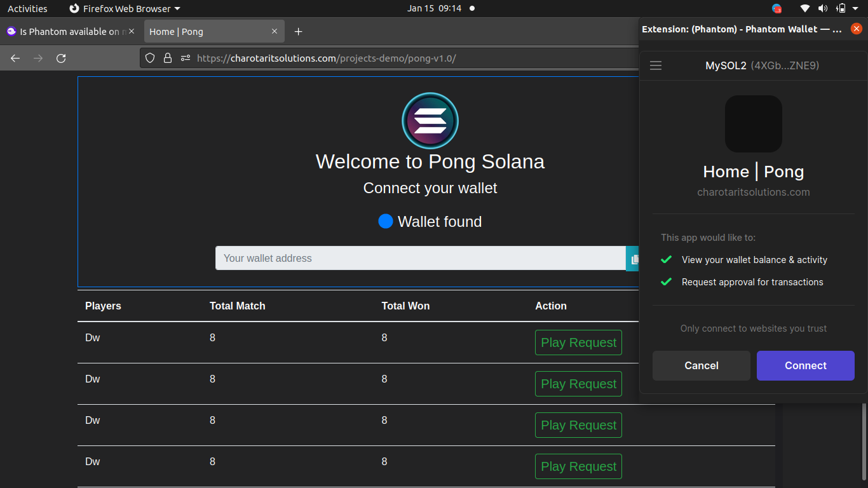Image resolution: width=868 pixels, height=488 pixels.
Task: Click the Firefox tray indicator icon
Action: tap(776, 8)
